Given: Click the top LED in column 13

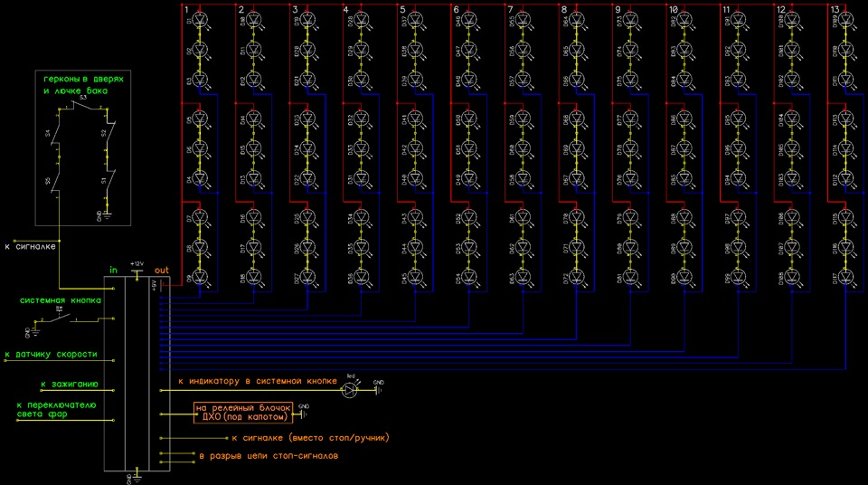Looking at the screenshot, I should 846,21.
